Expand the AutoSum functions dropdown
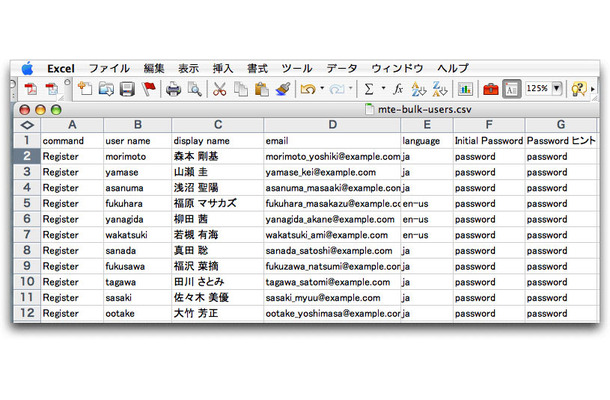The height and width of the screenshot is (400, 610). coord(383,88)
